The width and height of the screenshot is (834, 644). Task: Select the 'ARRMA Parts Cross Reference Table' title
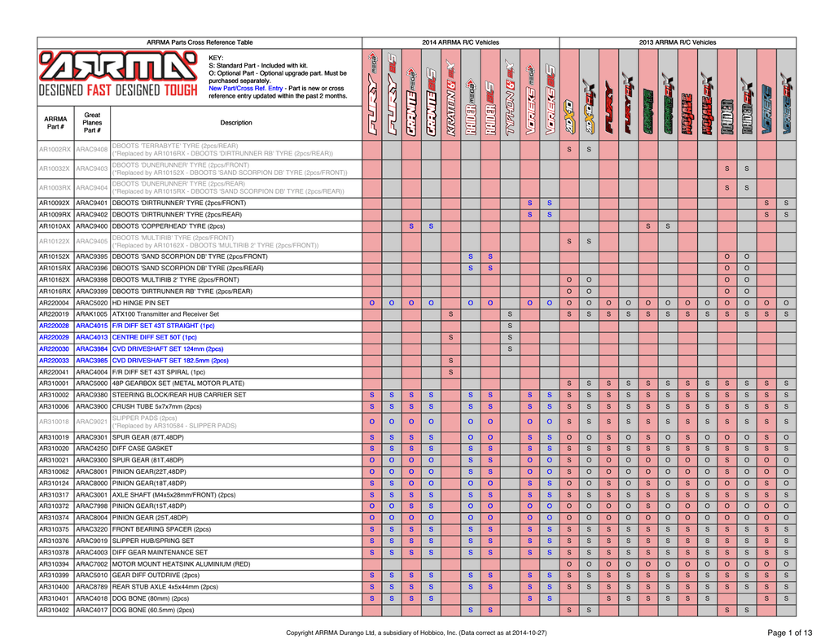pos(200,42)
